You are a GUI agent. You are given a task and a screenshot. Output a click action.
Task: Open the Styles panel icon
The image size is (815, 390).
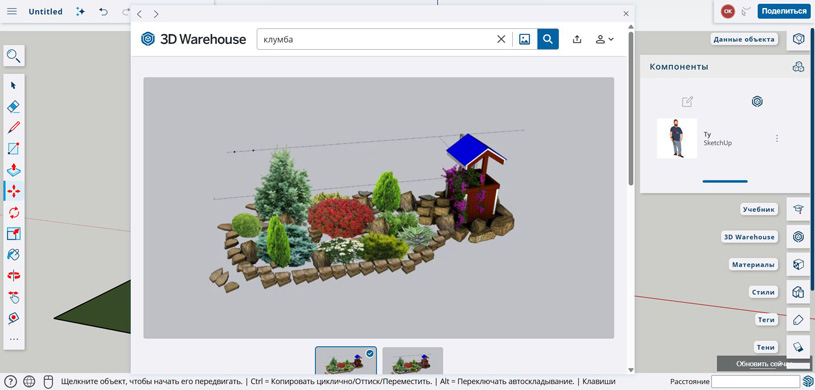[x=798, y=292]
